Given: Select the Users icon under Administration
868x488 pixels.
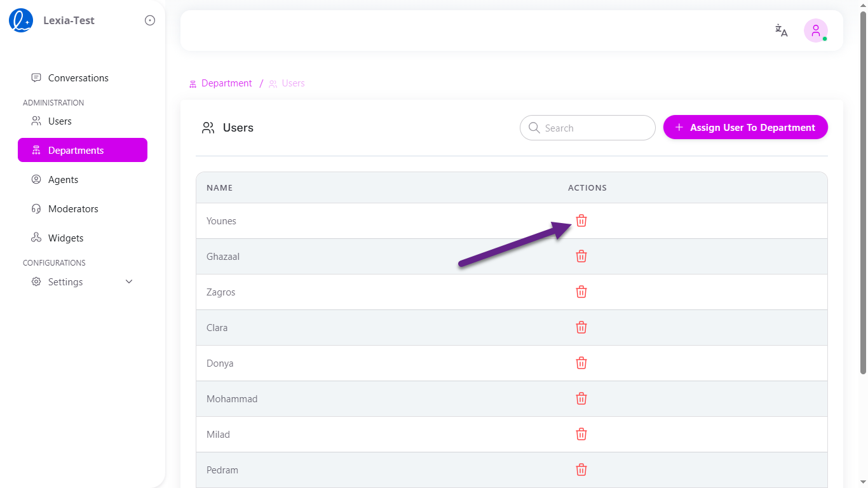Looking at the screenshot, I should click(x=36, y=121).
